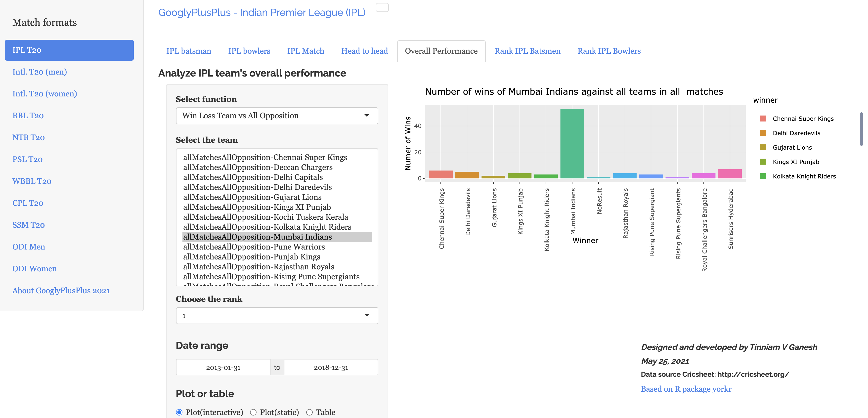
Task: Click the Sunrisers Hyderabad pink bar
Action: click(730, 174)
